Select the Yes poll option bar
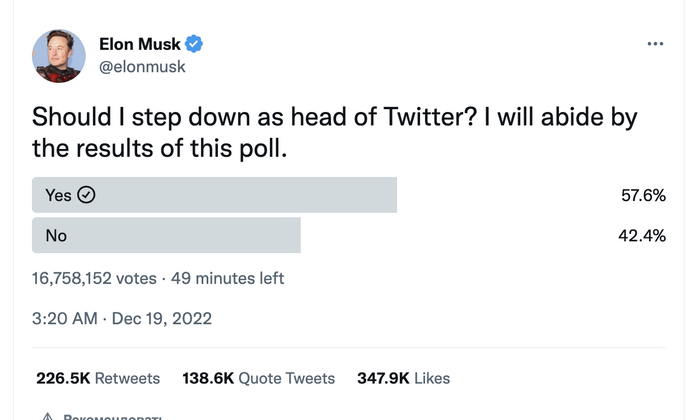The width and height of the screenshot is (700, 420). click(214, 195)
